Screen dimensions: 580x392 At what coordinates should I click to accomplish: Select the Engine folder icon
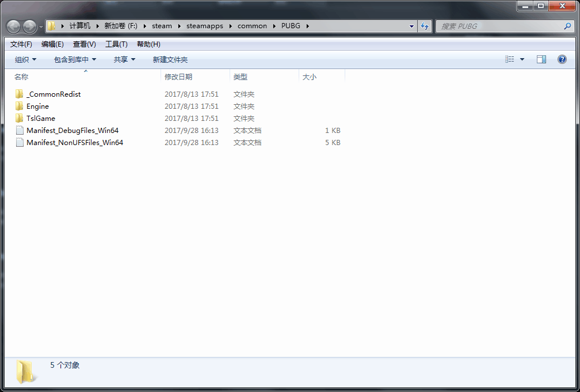click(x=19, y=106)
